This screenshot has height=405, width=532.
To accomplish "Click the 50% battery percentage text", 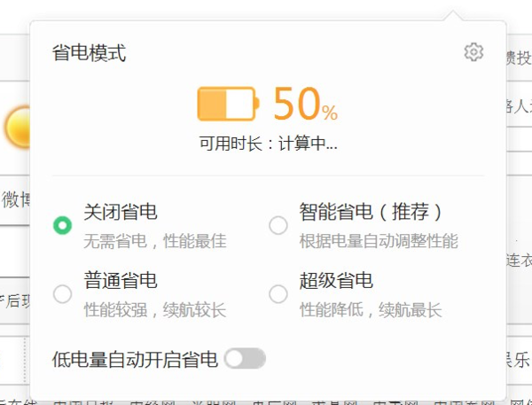I will (x=304, y=105).
